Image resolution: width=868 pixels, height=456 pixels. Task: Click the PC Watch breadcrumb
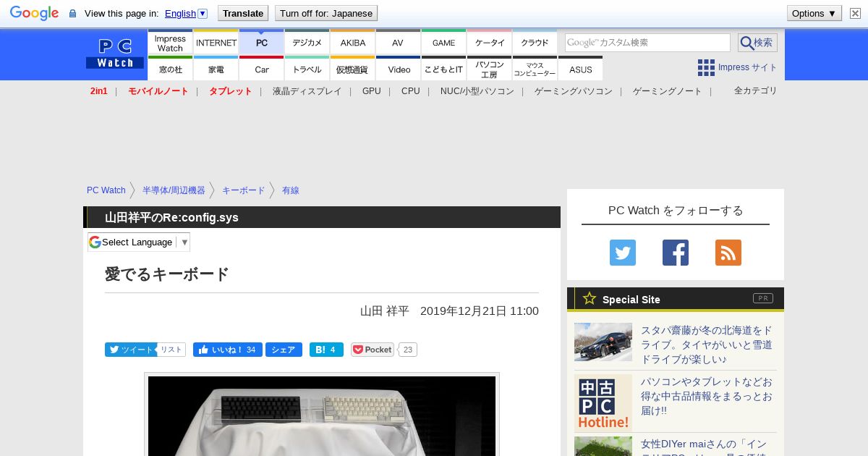pyautogui.click(x=106, y=190)
